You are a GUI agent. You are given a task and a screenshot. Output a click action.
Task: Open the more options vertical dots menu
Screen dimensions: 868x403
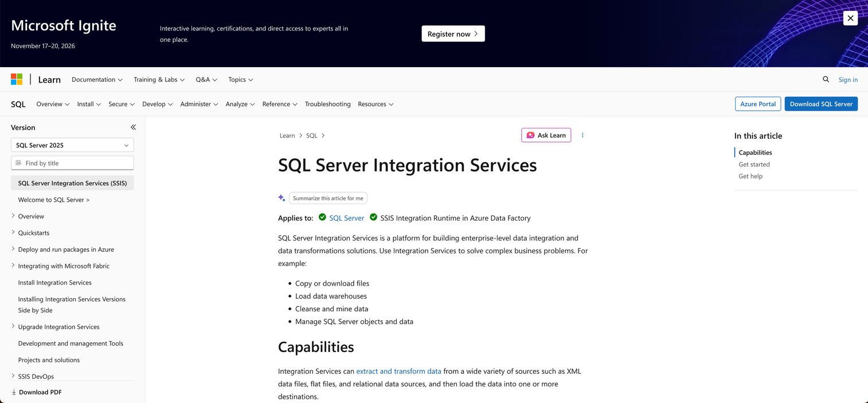(x=582, y=135)
